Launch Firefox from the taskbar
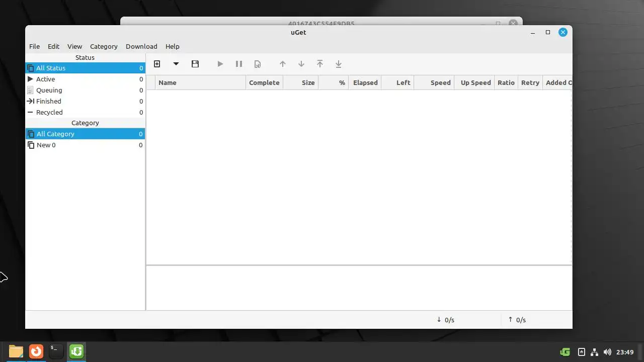 point(36,351)
